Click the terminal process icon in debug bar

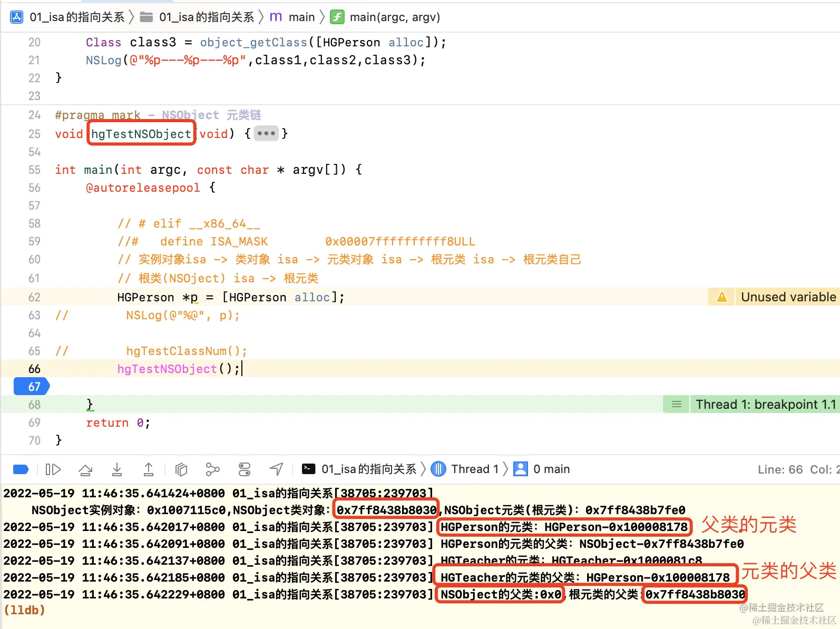[309, 469]
